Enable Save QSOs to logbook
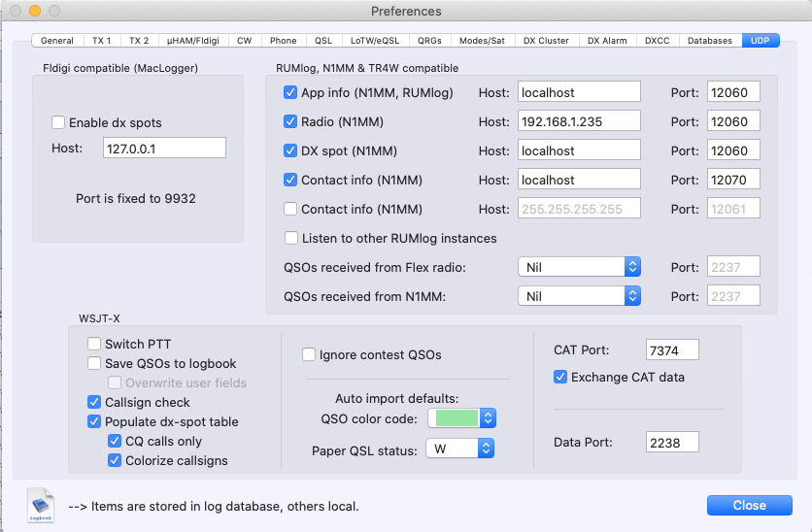The height and width of the screenshot is (532, 812). click(x=94, y=363)
